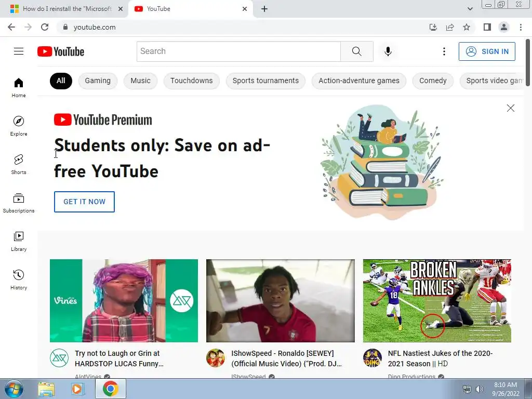
Task: Open the Broken Ankles NFL thumbnail
Action: click(437, 301)
